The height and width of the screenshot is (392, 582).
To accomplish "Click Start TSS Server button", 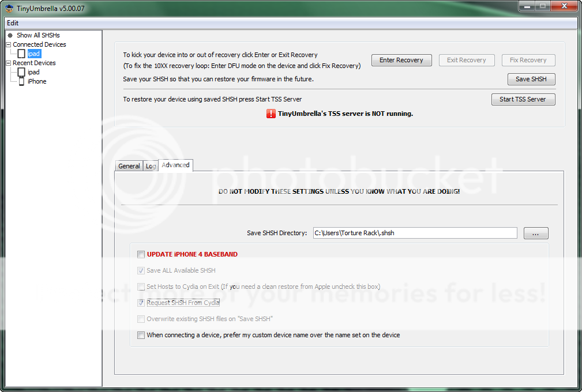I will [x=523, y=99].
